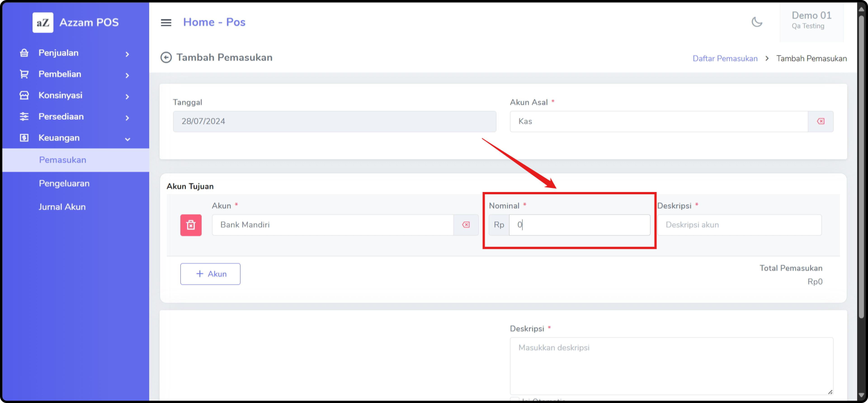Click the Penjualan basket icon
The image size is (868, 403).
click(x=24, y=53)
